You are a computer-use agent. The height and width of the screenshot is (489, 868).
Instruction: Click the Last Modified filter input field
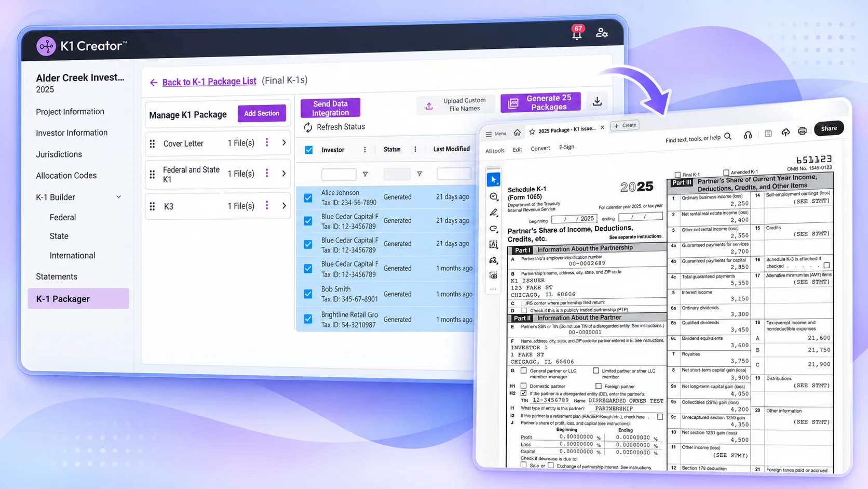[454, 174]
